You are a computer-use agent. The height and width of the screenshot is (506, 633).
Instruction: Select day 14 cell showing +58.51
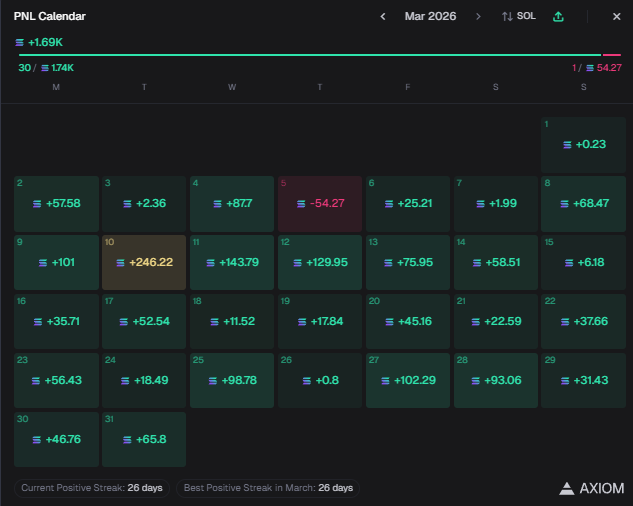tap(496, 263)
